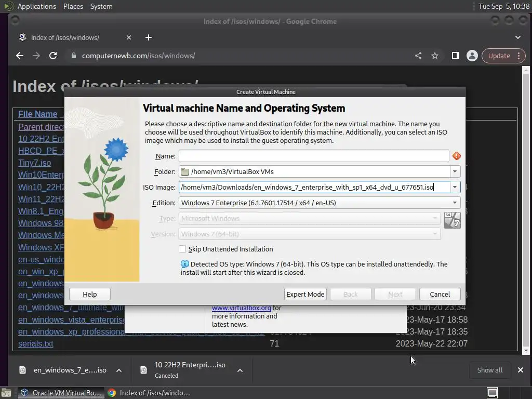532x399 pixels.
Task: Click the clock in the top panel
Action: point(503,6)
